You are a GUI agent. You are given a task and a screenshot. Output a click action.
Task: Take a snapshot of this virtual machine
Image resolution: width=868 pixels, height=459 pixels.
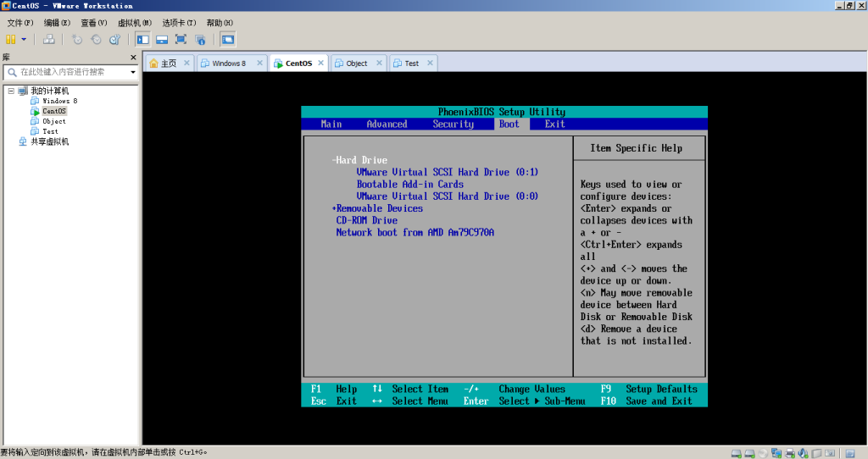point(77,39)
